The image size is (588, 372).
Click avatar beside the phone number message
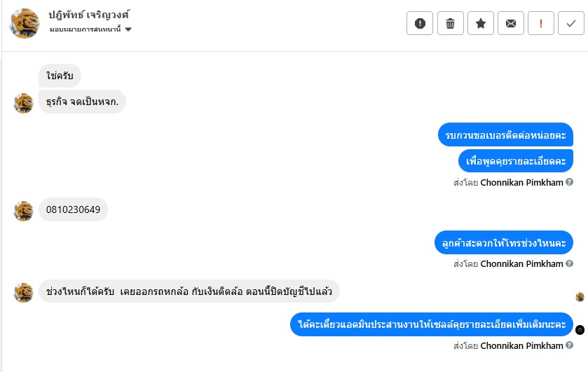coord(24,211)
